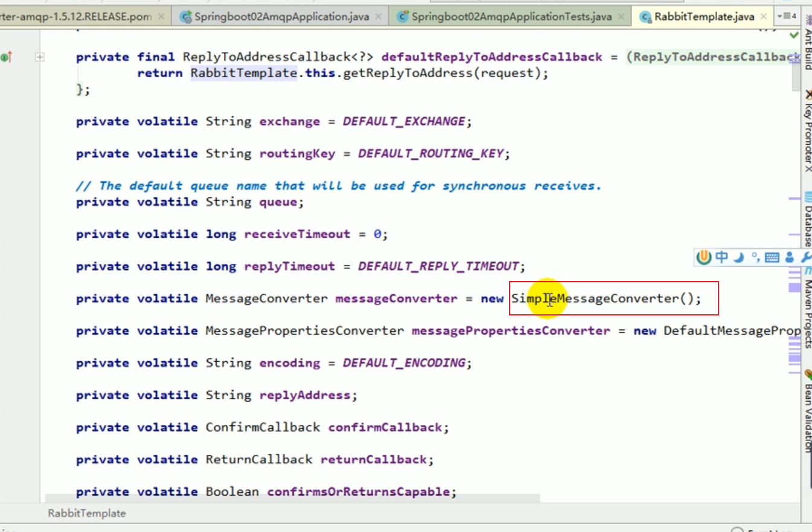This screenshot has height=532, width=812.
Task: Click the ConfirmCallback type name
Action: 263,427
